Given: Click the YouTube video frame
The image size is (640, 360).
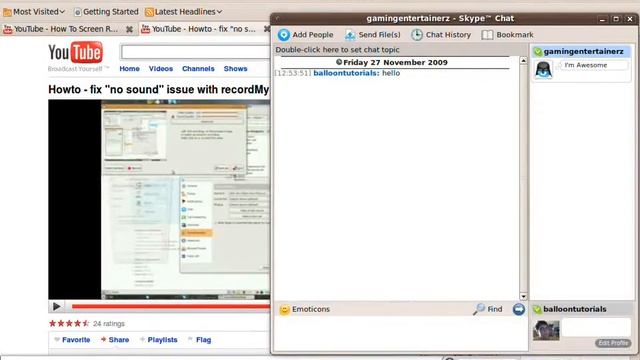Looking at the screenshot, I should click(x=159, y=200).
